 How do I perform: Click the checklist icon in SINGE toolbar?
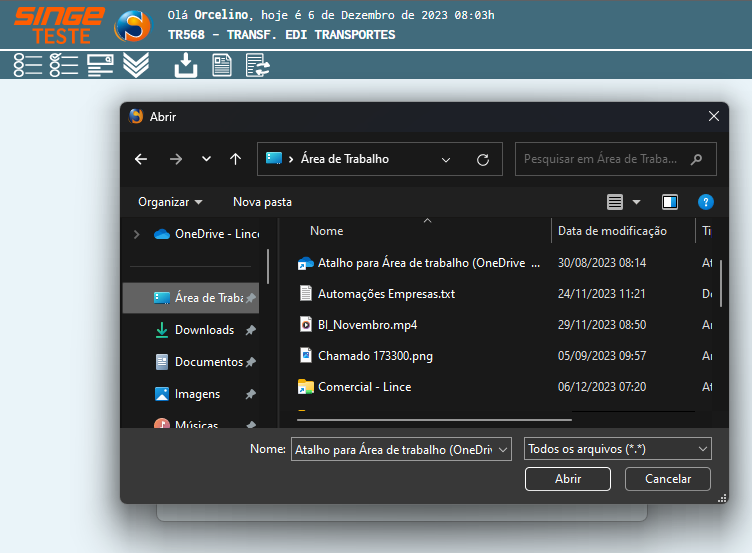(64, 65)
